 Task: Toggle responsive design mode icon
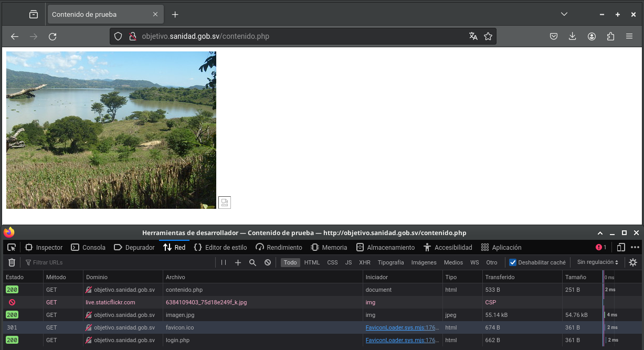pos(621,247)
